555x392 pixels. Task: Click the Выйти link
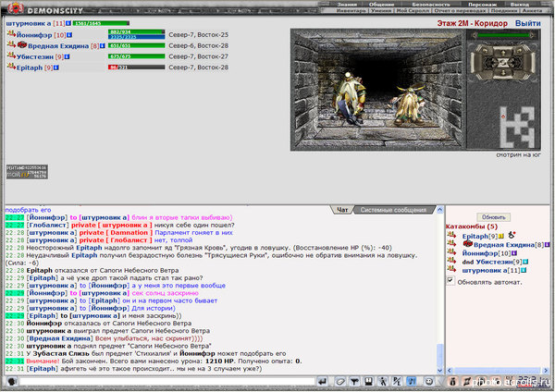(x=528, y=23)
